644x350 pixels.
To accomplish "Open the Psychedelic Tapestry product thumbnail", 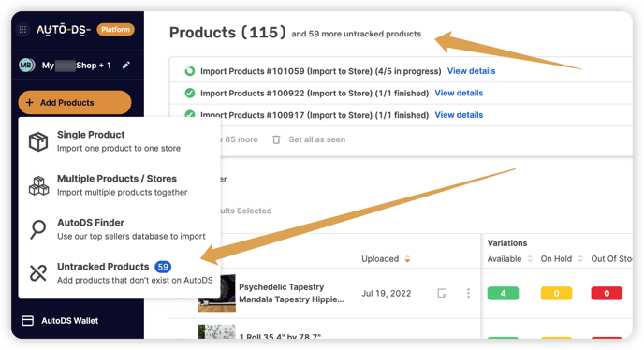I will coord(217,293).
